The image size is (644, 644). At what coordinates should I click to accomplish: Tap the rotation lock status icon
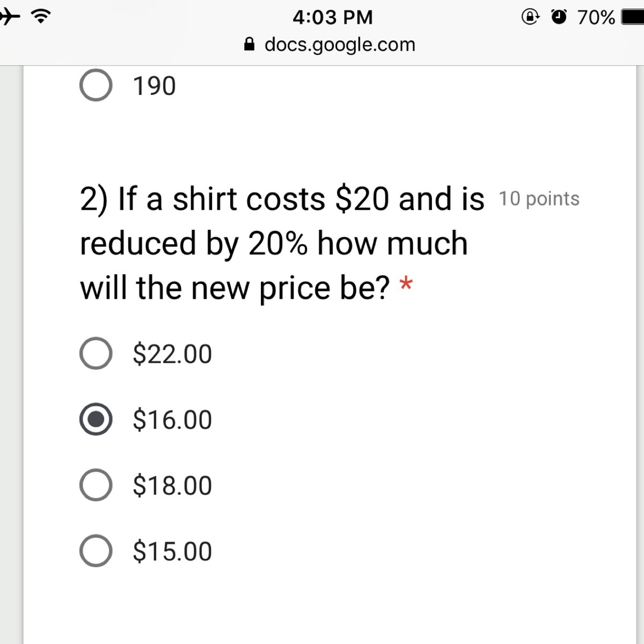(x=530, y=17)
